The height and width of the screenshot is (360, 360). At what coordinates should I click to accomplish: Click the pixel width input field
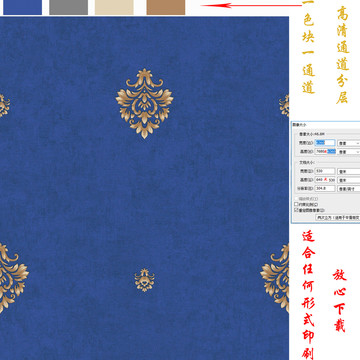(325, 143)
